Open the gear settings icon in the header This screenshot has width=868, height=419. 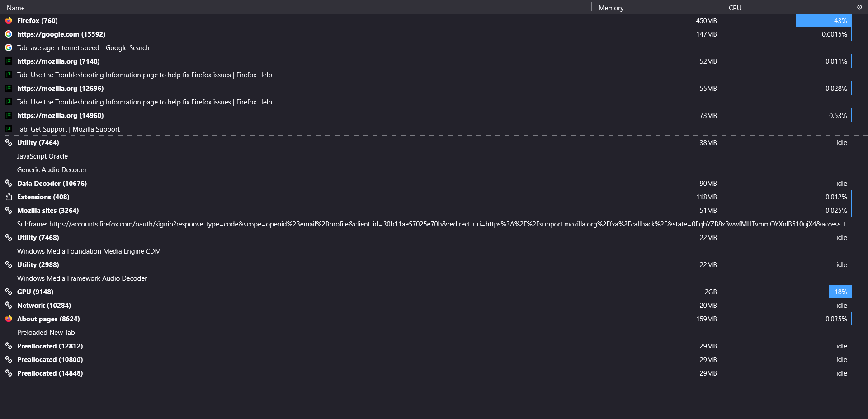[859, 7]
